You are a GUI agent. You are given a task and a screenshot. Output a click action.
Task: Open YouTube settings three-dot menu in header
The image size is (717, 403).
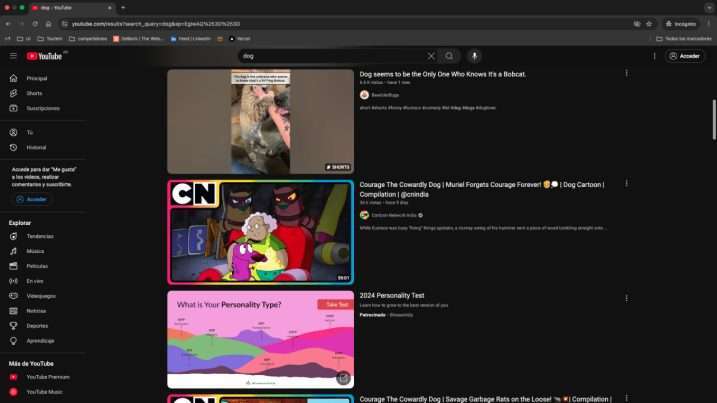tap(654, 56)
